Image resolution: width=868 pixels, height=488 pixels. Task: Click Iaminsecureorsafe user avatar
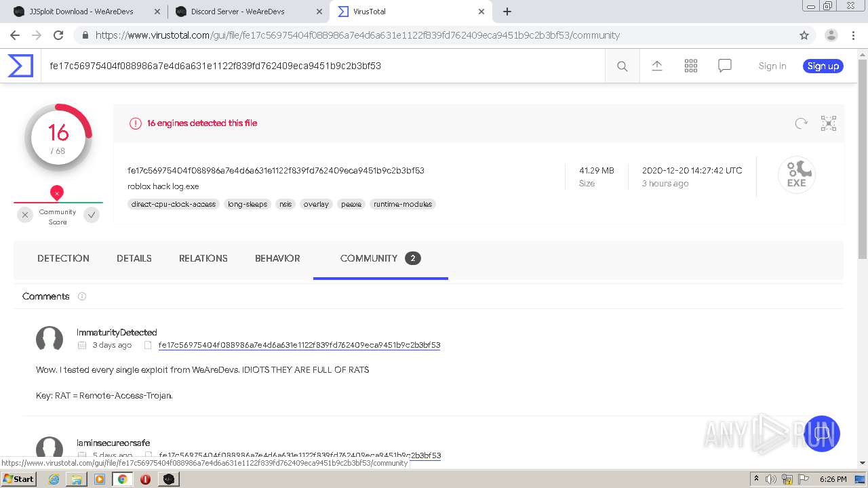pos(50,449)
